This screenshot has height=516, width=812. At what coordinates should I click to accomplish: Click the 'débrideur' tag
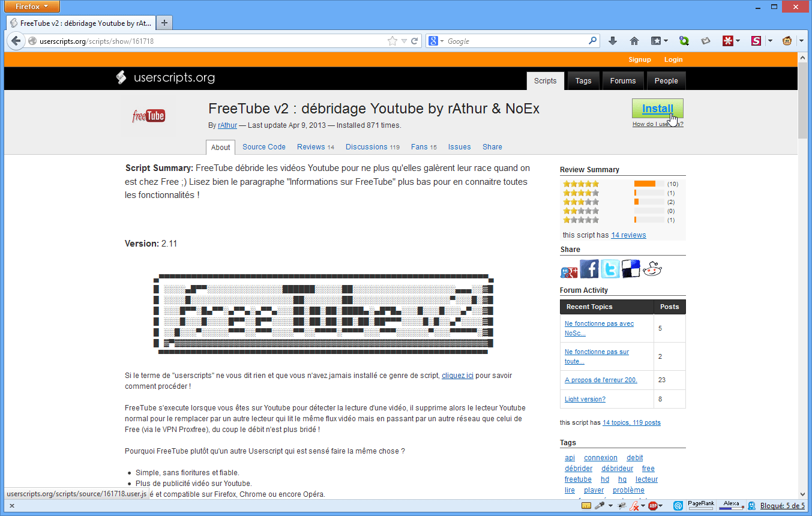tap(617, 469)
